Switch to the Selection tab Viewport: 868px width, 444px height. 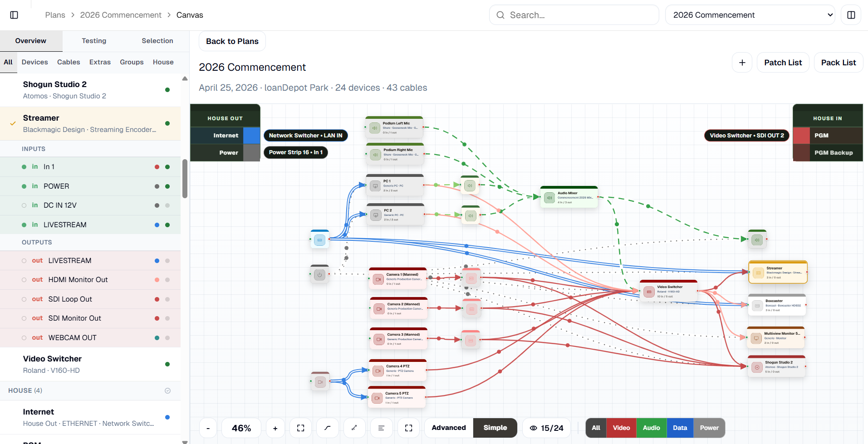tap(157, 41)
